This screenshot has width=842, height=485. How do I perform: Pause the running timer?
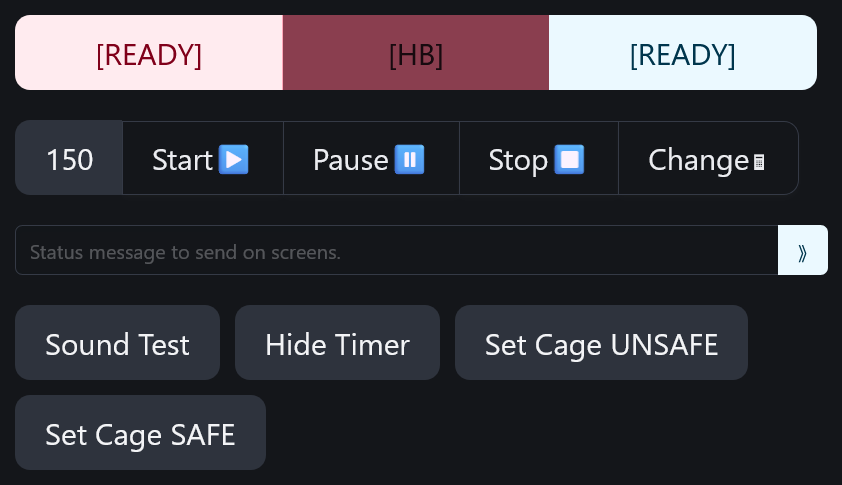[x=371, y=158]
